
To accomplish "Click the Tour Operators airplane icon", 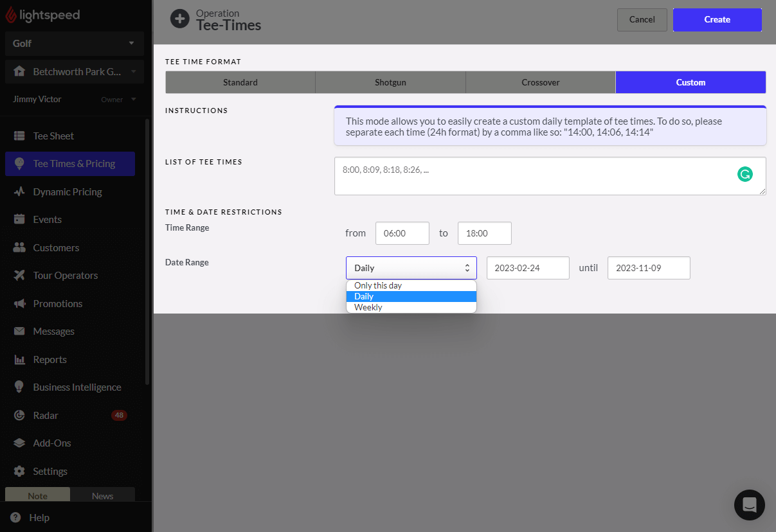I will pyautogui.click(x=20, y=275).
